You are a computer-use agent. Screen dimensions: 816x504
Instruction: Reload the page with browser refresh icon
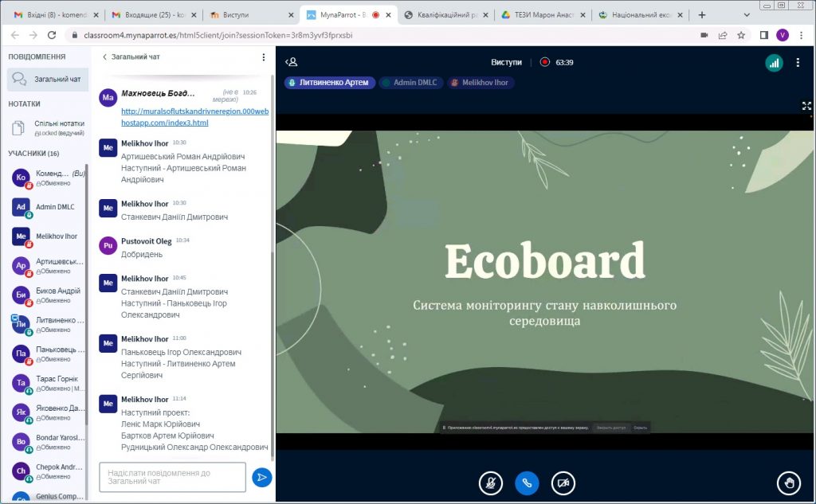[52, 35]
